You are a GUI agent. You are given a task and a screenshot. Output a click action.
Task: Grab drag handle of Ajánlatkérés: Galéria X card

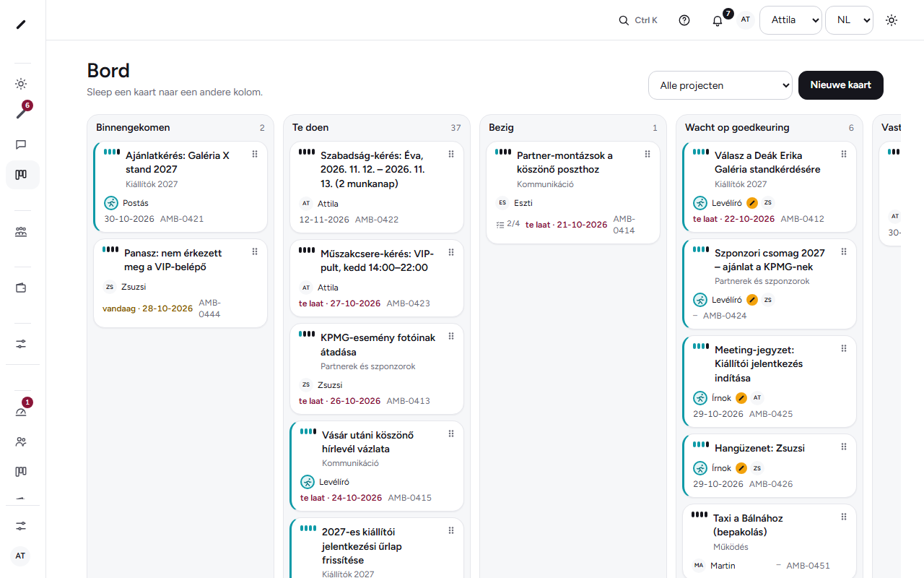coord(255,155)
